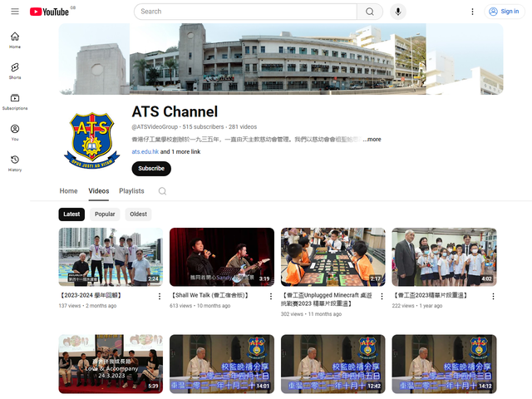532x399 pixels.
Task: Filter videos by Popular
Action: point(105,214)
